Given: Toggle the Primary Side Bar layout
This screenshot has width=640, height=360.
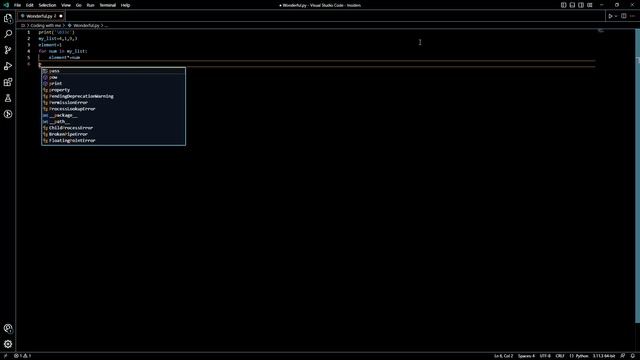Looking at the screenshot, I should pyautogui.click(x=563, y=5).
